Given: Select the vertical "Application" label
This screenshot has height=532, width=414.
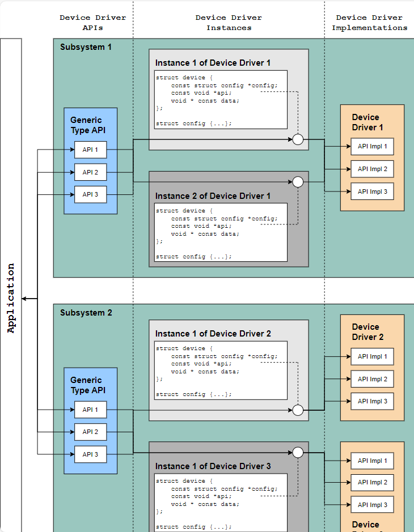Looking at the screenshot, I should pyautogui.click(x=11, y=298).
